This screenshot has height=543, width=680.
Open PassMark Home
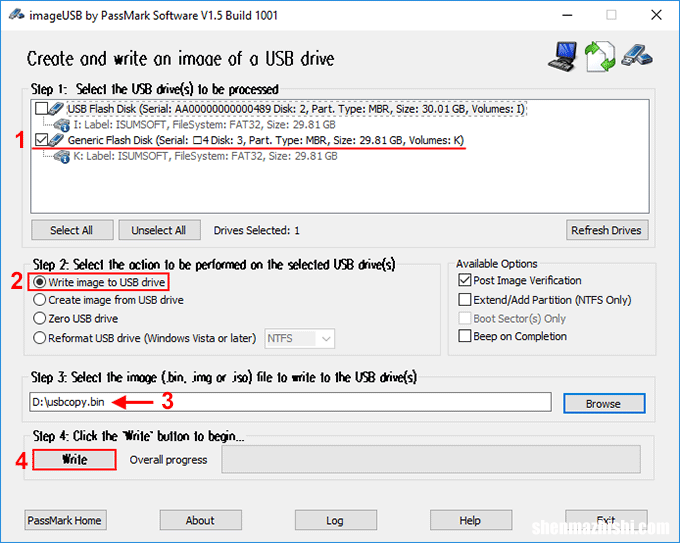pos(65,520)
